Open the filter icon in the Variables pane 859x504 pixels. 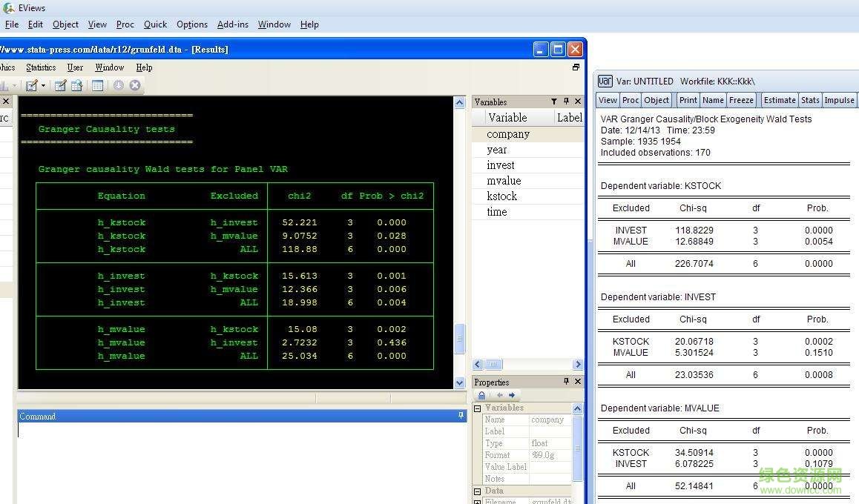[554, 102]
